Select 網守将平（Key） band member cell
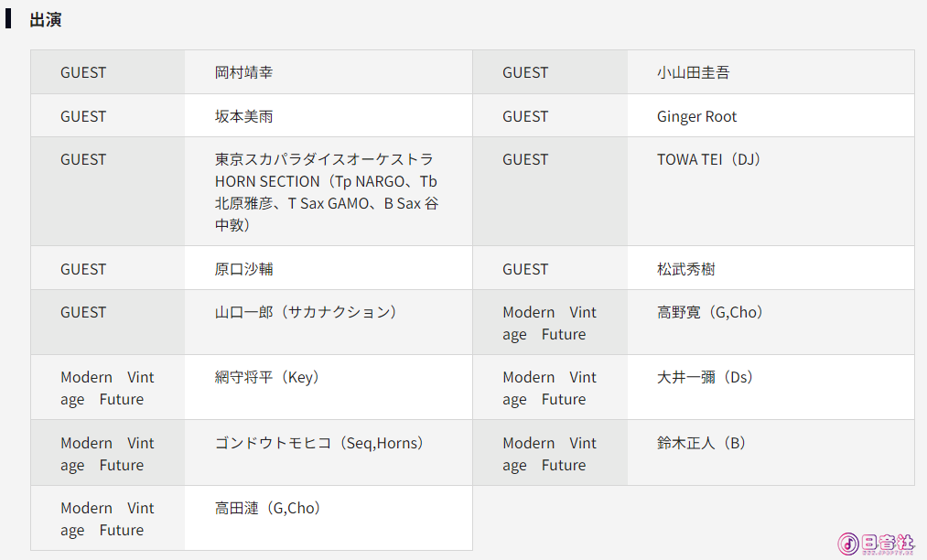927x560 pixels. coord(329,387)
